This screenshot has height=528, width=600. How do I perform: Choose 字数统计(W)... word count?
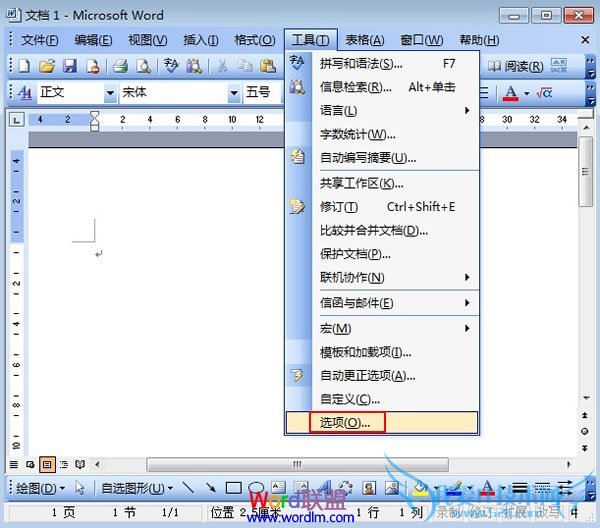point(382,134)
